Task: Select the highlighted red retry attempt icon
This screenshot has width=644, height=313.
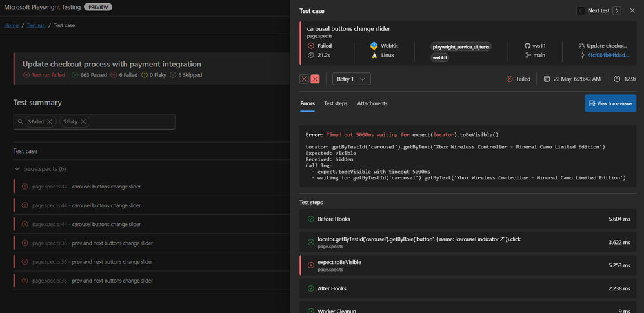Action: click(x=315, y=79)
